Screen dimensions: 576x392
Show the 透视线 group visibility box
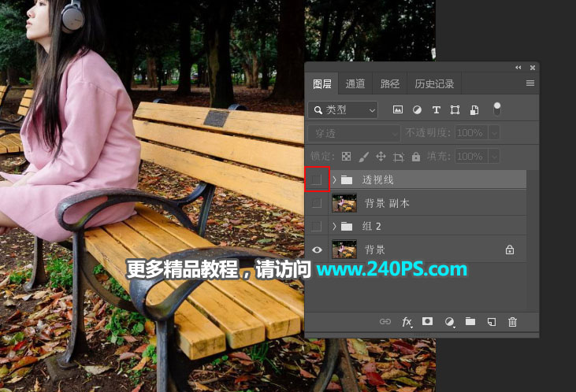[x=317, y=179]
